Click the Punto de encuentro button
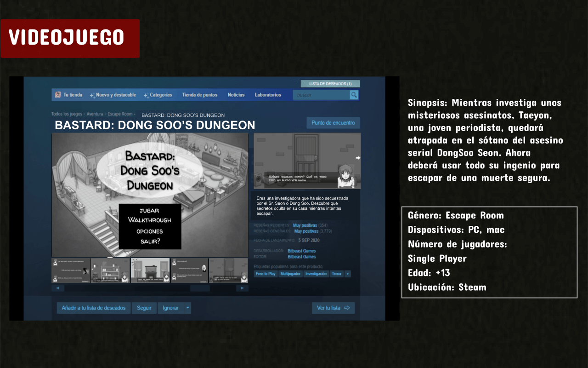 333,122
